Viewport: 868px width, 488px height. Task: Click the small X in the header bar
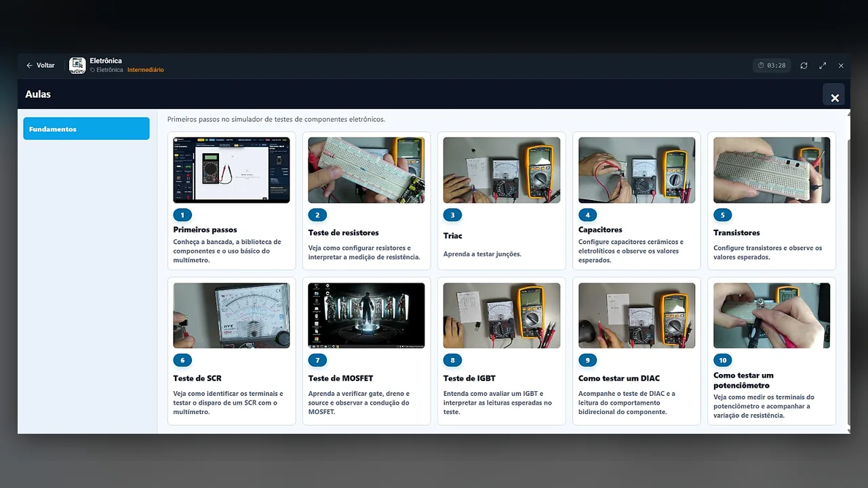tap(841, 66)
